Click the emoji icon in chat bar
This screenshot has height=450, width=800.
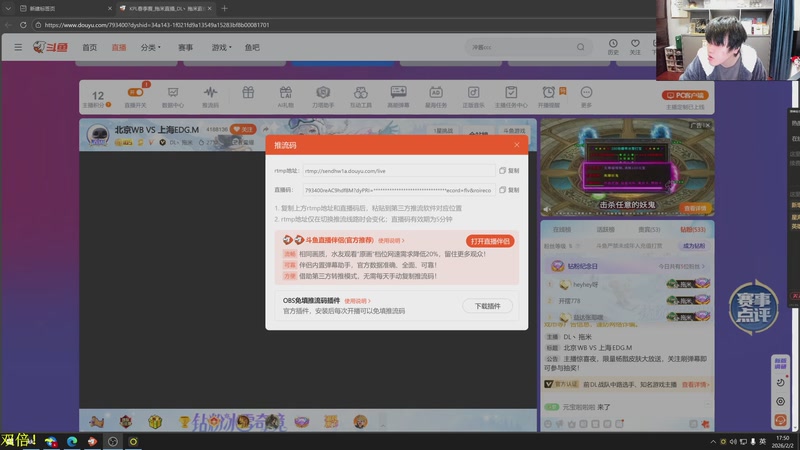click(x=548, y=423)
